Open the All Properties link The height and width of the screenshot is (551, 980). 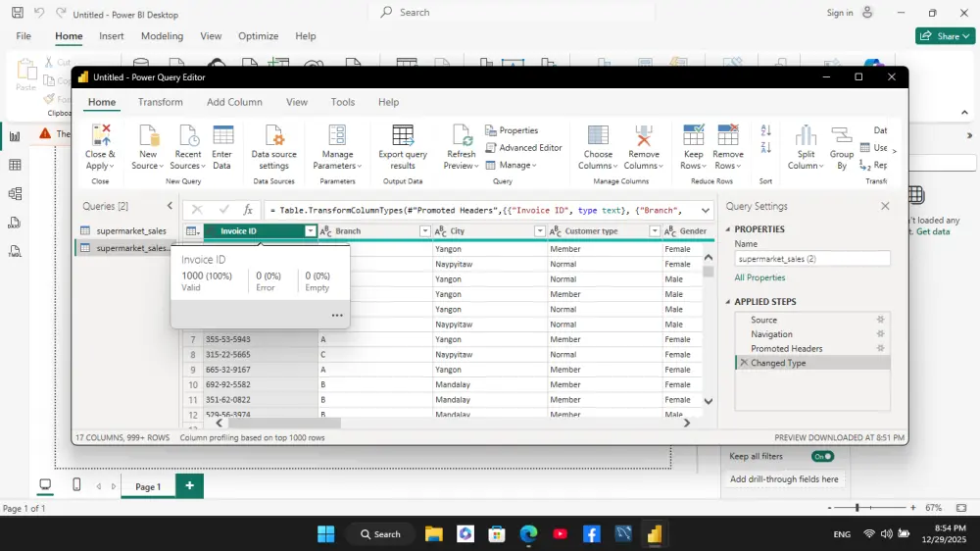coord(759,277)
